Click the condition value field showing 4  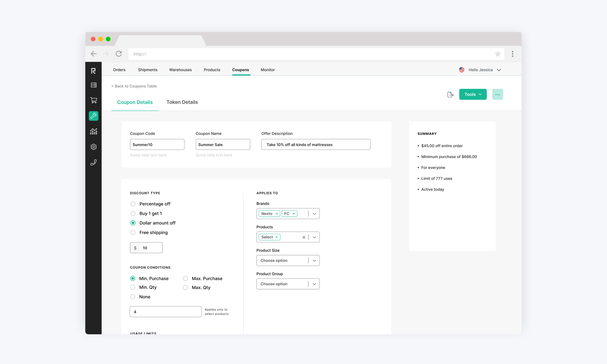(x=166, y=312)
